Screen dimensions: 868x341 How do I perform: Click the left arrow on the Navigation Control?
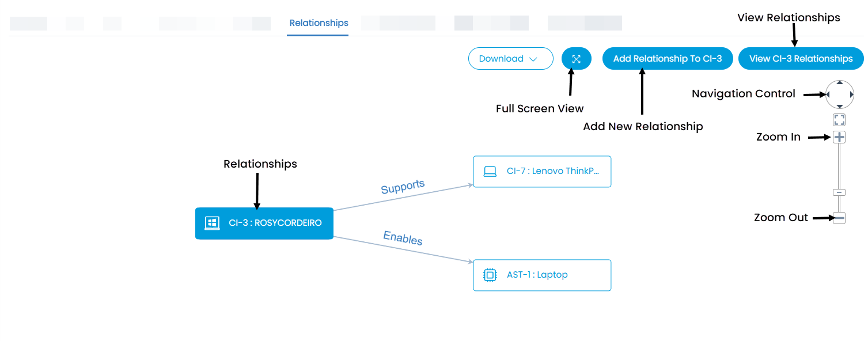pyautogui.click(x=829, y=94)
